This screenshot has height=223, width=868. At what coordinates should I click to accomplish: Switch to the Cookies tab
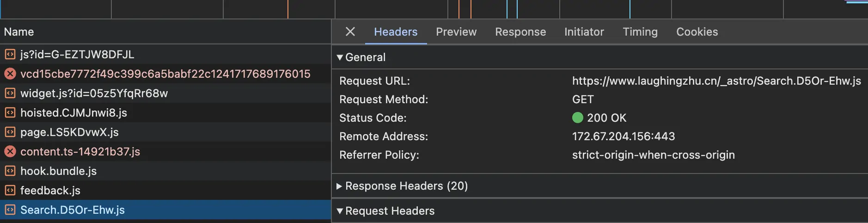click(x=697, y=32)
